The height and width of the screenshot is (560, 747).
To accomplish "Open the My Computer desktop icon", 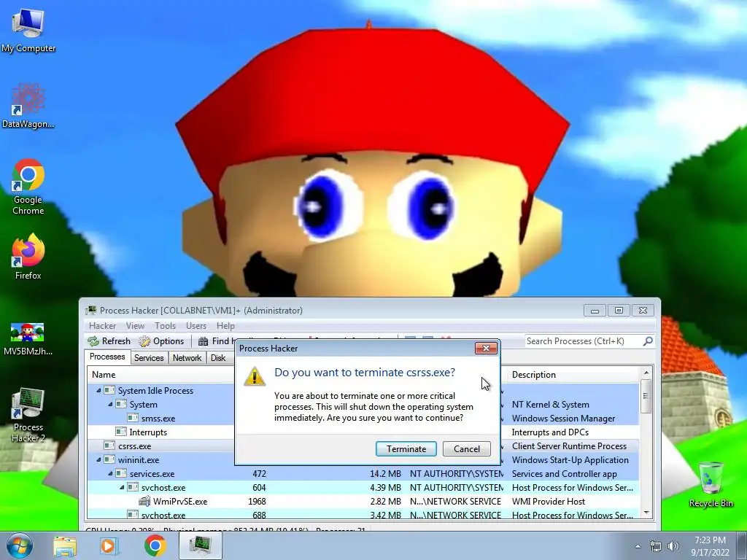I will point(28,29).
